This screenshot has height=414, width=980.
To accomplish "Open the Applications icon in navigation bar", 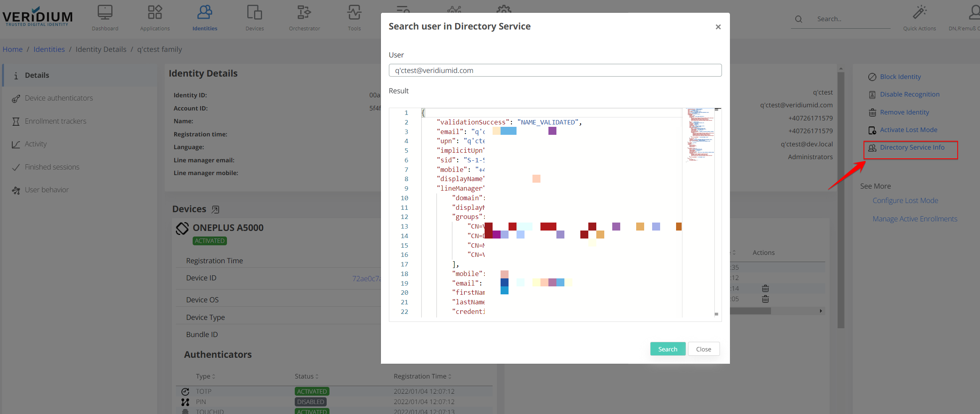I will pos(155,13).
